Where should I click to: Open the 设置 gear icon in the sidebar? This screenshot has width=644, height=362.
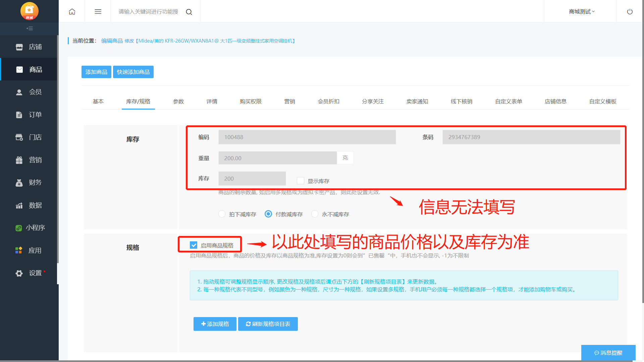click(x=19, y=273)
